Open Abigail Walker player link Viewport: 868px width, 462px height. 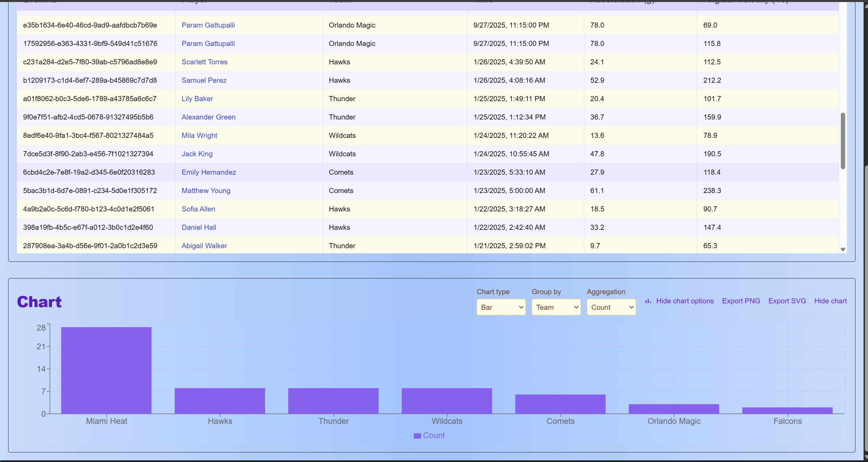pyautogui.click(x=204, y=246)
